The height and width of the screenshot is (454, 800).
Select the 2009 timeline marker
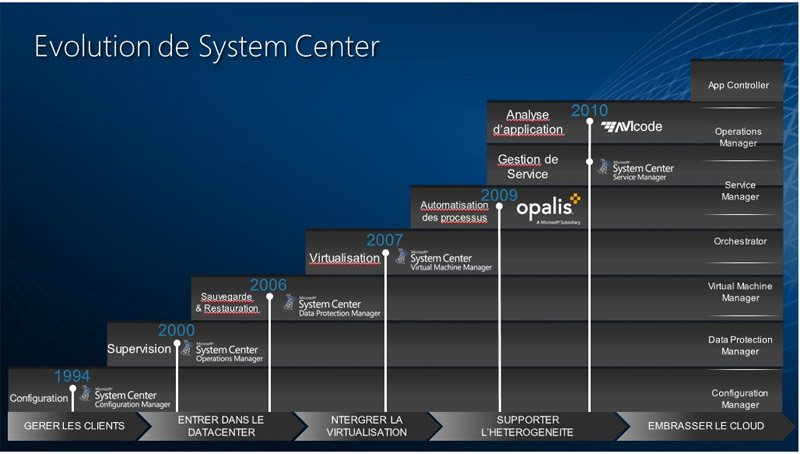(x=499, y=207)
